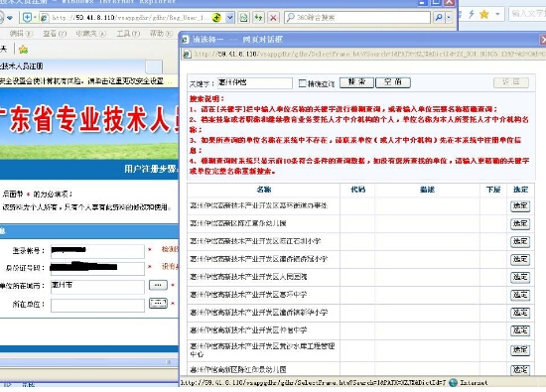Click the 空白 button next to search
546x392 pixels.
(393, 82)
